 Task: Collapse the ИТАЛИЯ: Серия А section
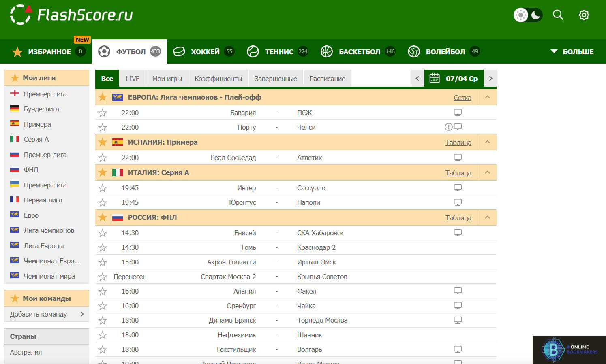point(487,172)
